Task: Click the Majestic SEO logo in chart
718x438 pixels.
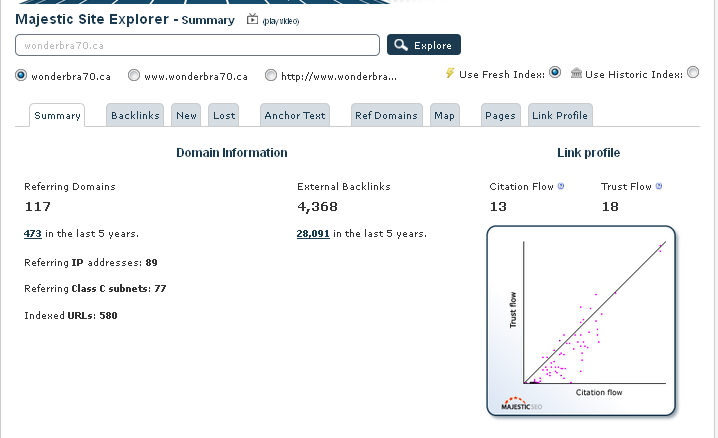Action: [521, 403]
